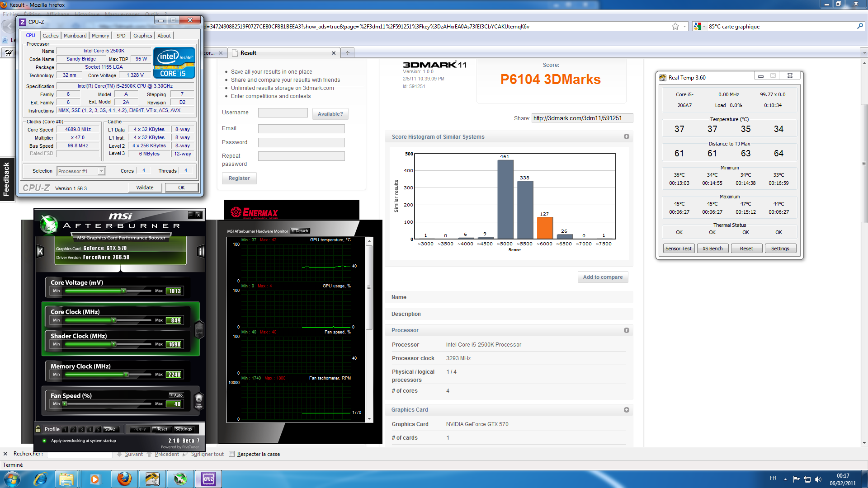The image size is (868, 488).
Task: Collapse the Score Histogram section
Action: tap(626, 136)
